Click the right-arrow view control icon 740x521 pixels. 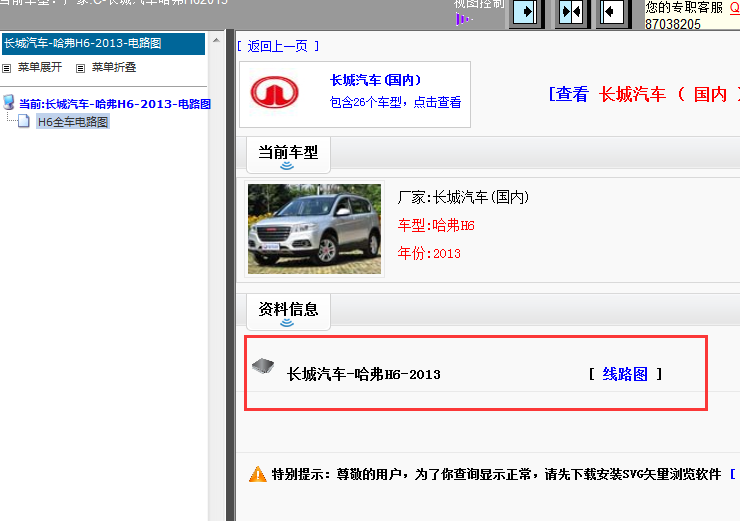(524, 11)
